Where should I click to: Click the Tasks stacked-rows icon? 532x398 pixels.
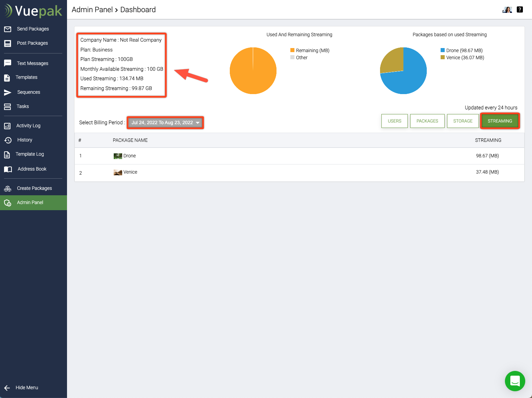[7, 107]
